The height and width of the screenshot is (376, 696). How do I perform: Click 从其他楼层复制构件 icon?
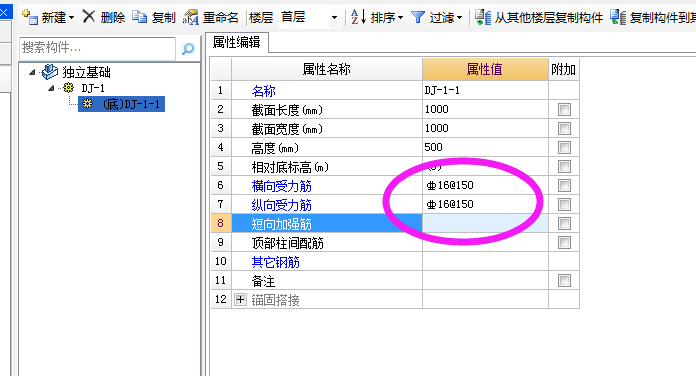click(x=482, y=17)
